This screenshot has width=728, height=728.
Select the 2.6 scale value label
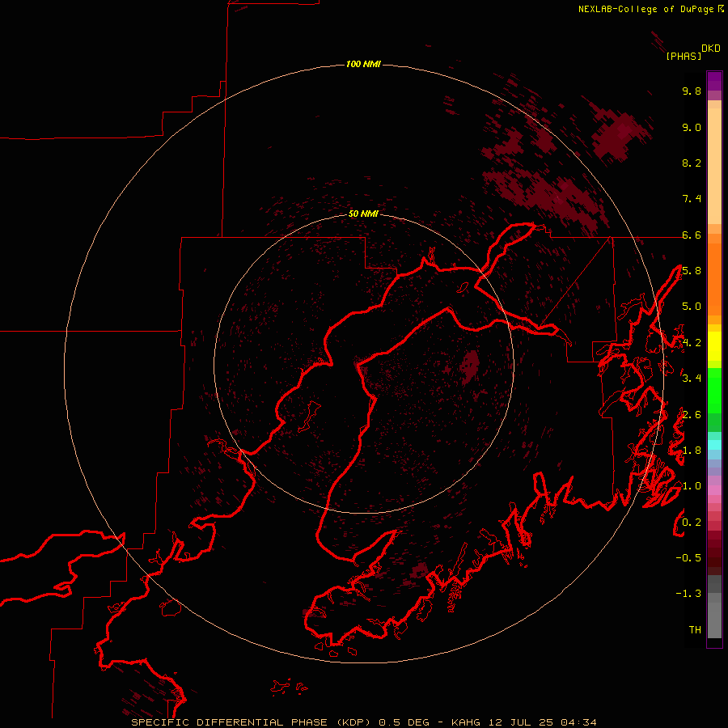click(692, 415)
